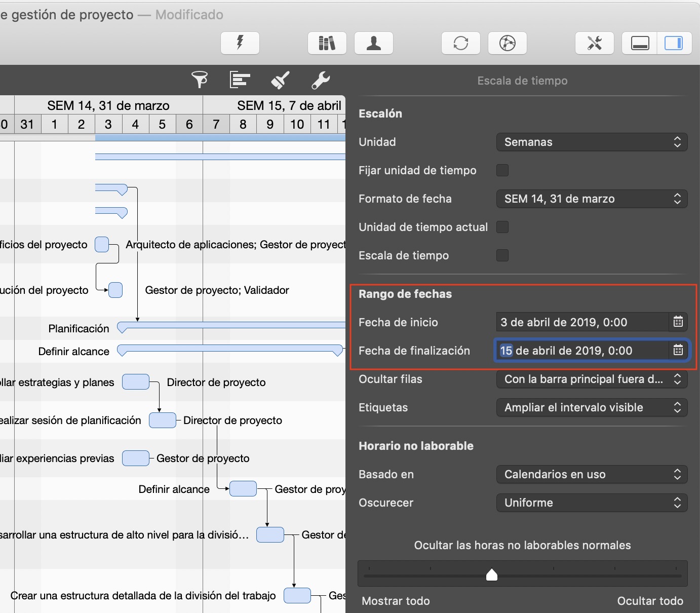Open the Formato de fecha dropdown
The width and height of the screenshot is (700, 613).
(x=591, y=199)
